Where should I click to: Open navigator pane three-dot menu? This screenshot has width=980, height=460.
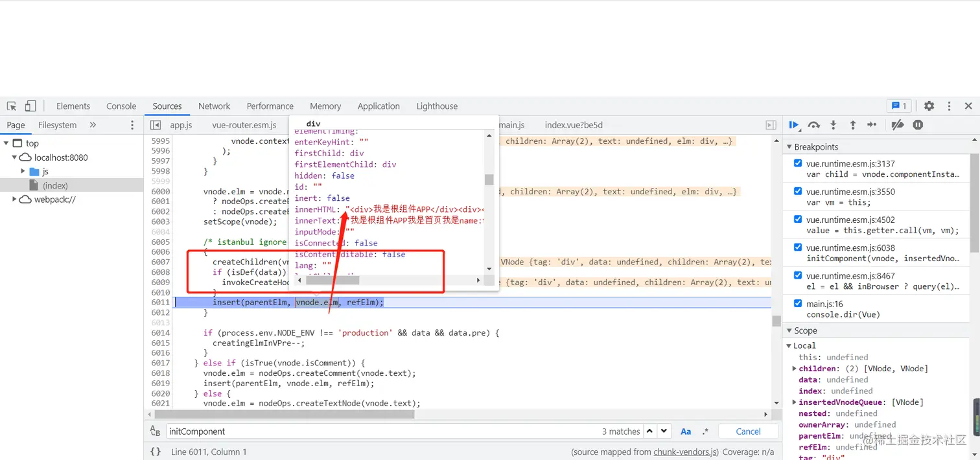132,125
